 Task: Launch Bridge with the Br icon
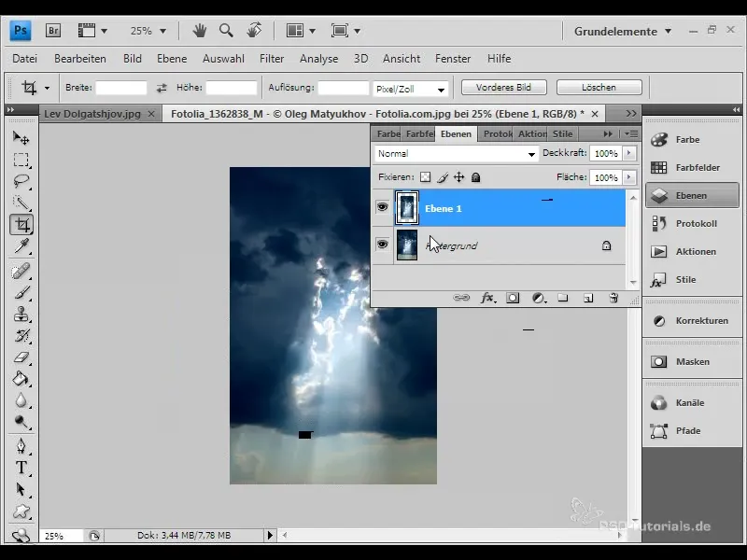[x=53, y=31]
